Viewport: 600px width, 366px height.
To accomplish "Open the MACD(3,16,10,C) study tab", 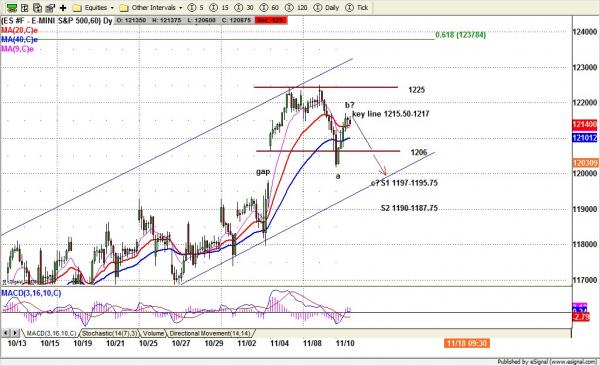I will (51, 333).
